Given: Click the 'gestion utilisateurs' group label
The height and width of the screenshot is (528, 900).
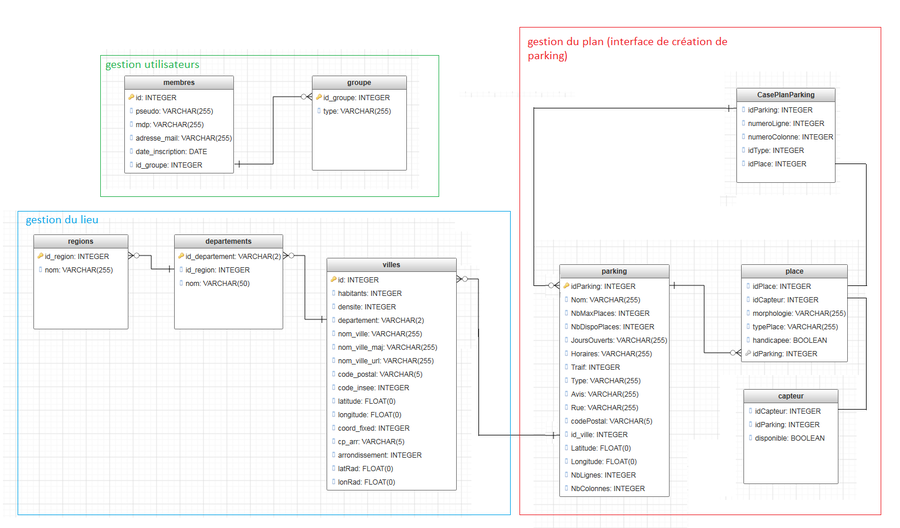Looking at the screenshot, I should pos(152,65).
